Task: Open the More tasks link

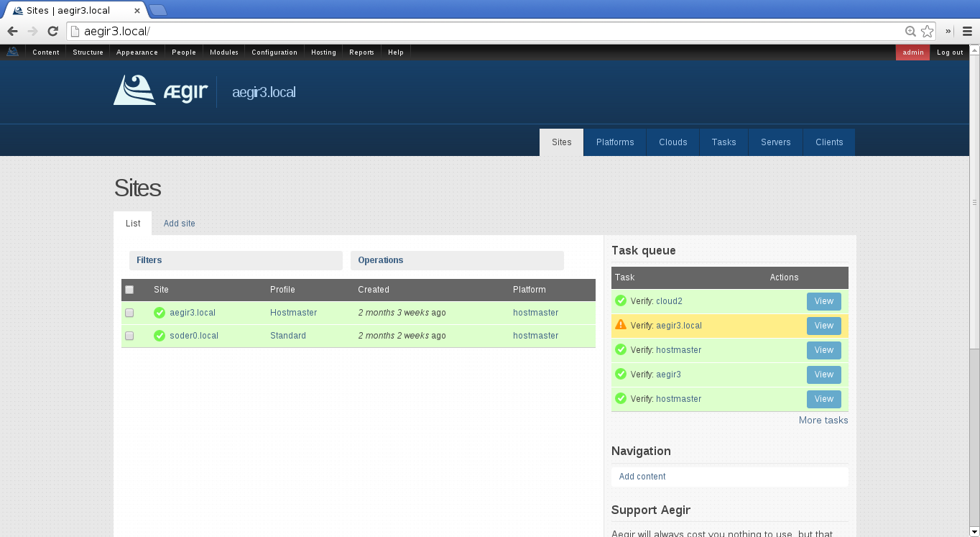Action: 823,420
